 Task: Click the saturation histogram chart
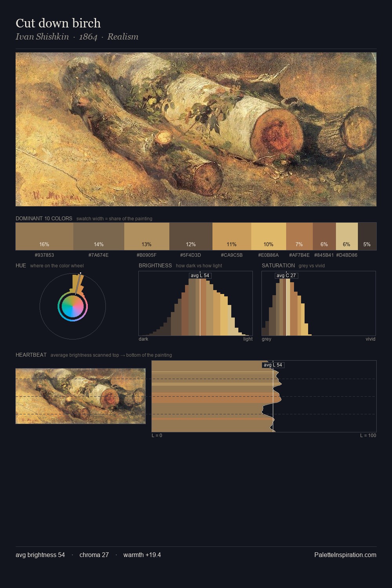click(319, 303)
